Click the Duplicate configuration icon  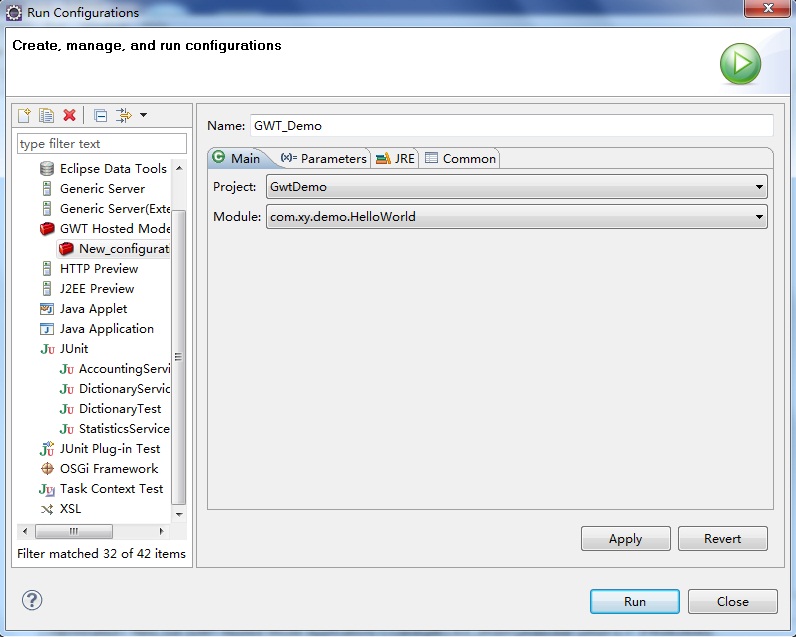pos(47,115)
